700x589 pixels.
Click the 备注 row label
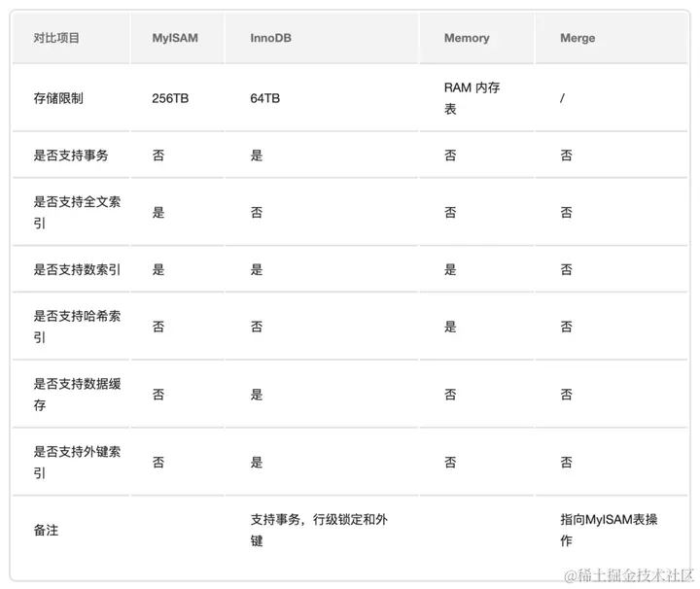[46, 530]
